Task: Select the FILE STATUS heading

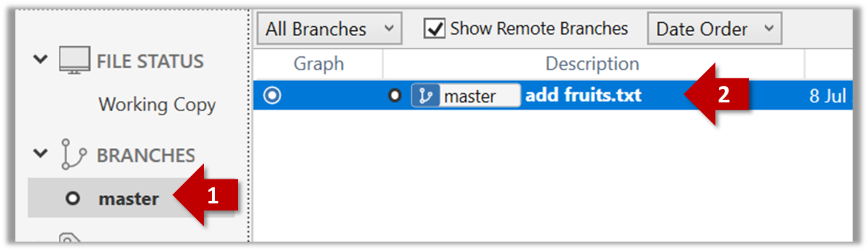Action: 150,62
